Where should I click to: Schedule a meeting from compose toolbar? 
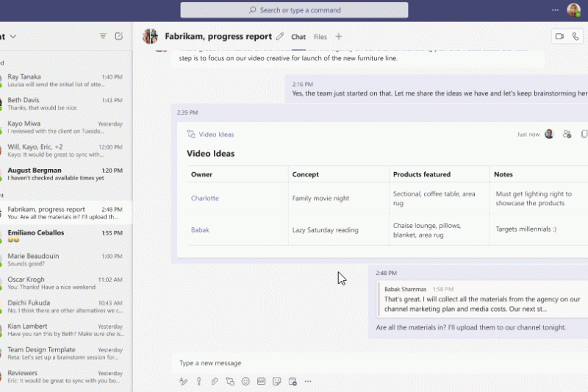tap(293, 382)
